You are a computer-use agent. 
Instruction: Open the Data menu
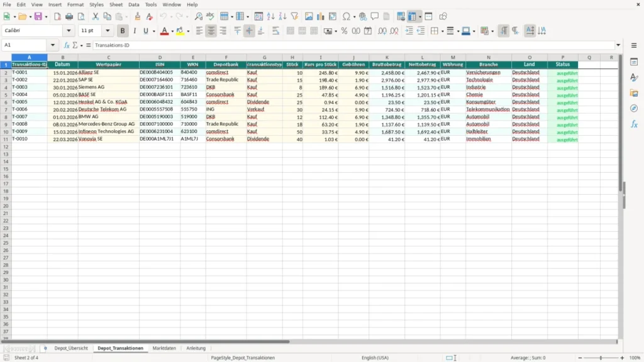click(x=133, y=4)
